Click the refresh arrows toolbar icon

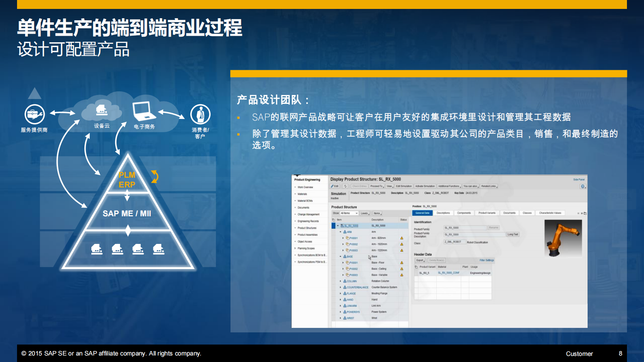point(345,186)
